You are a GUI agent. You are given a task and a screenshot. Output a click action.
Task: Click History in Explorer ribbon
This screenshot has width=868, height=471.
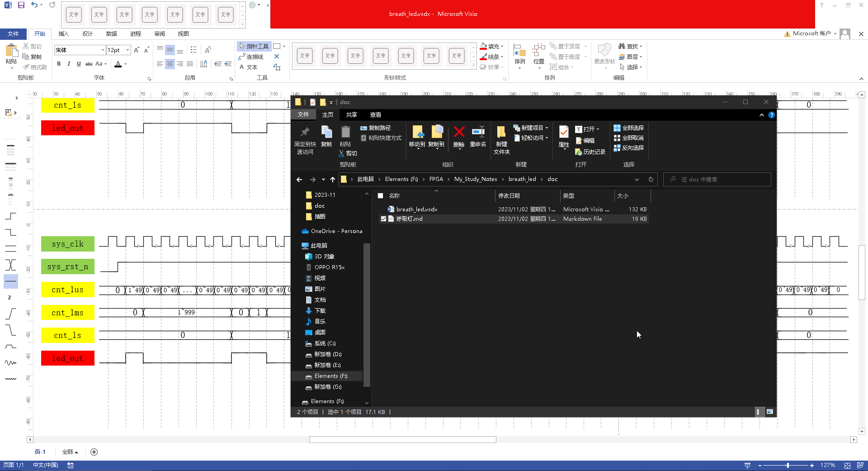(590, 152)
